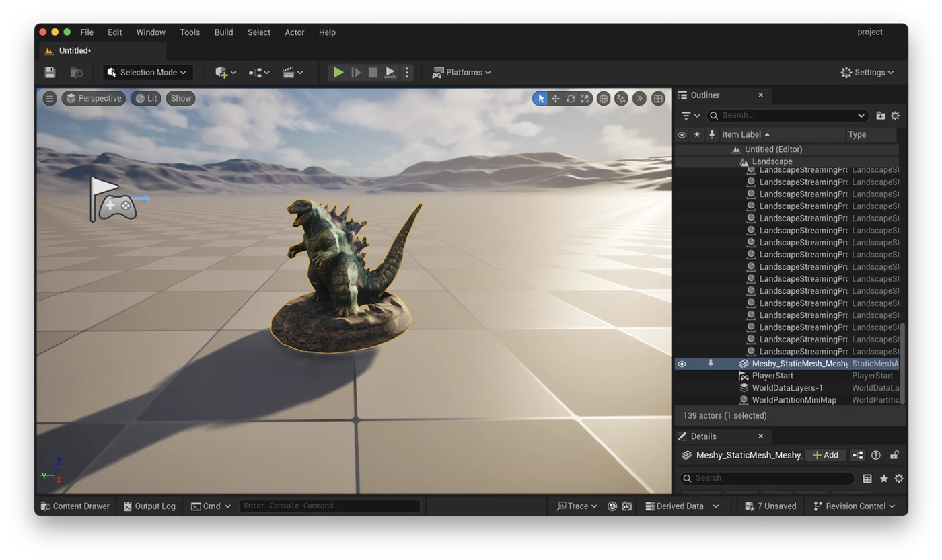Close the Details panel tab
This screenshot has height=560, width=942.
(761, 436)
